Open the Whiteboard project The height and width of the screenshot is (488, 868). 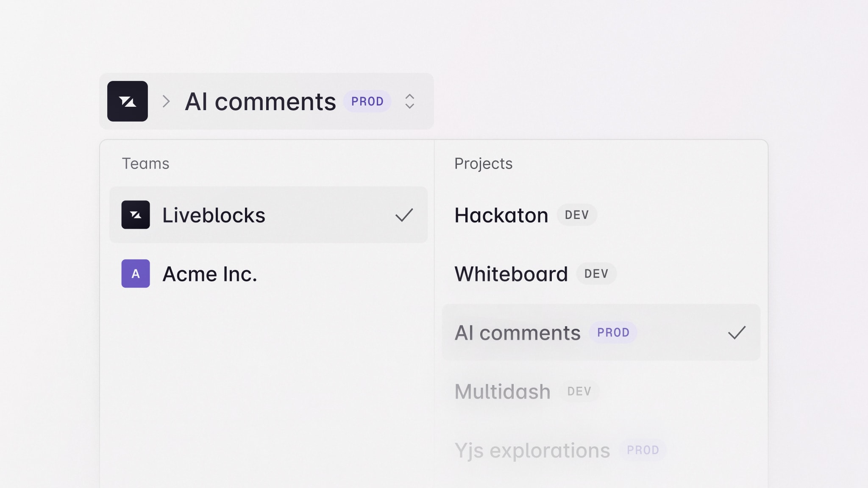[x=511, y=274]
